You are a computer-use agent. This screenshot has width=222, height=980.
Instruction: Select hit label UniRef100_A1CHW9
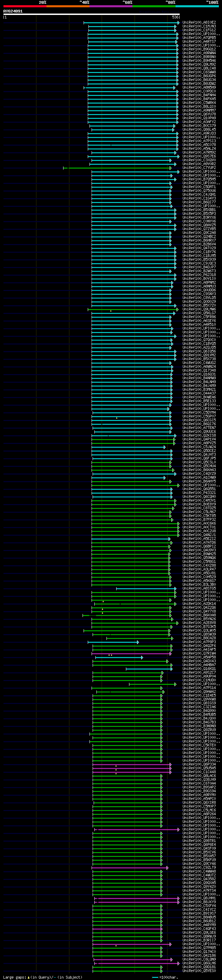click(x=199, y=477)
